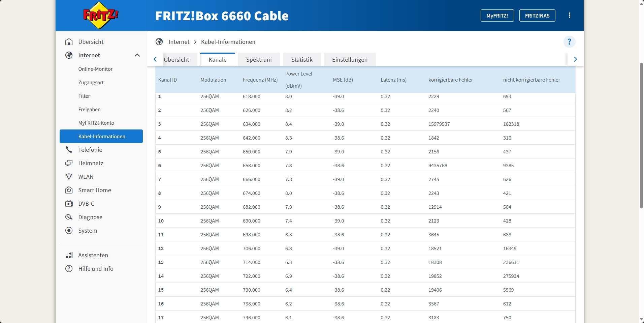Click the blue help question mark icon

[x=569, y=41]
